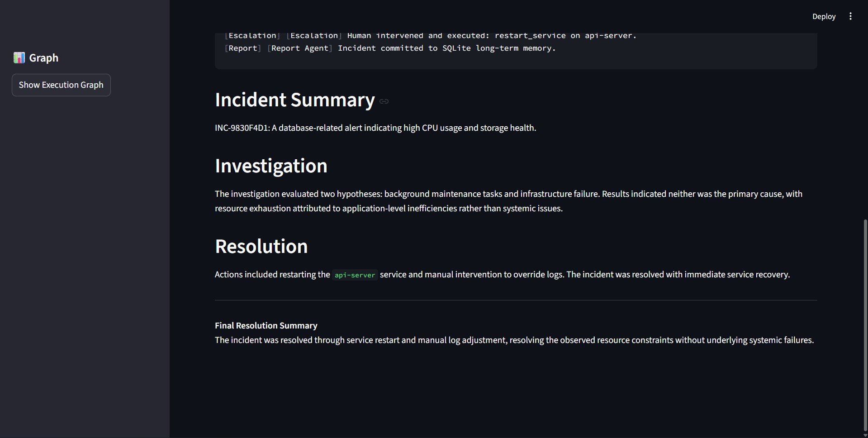Viewport: 868px width, 438px height.
Task: Click restart_service in the escalation log
Action: pos(530,36)
